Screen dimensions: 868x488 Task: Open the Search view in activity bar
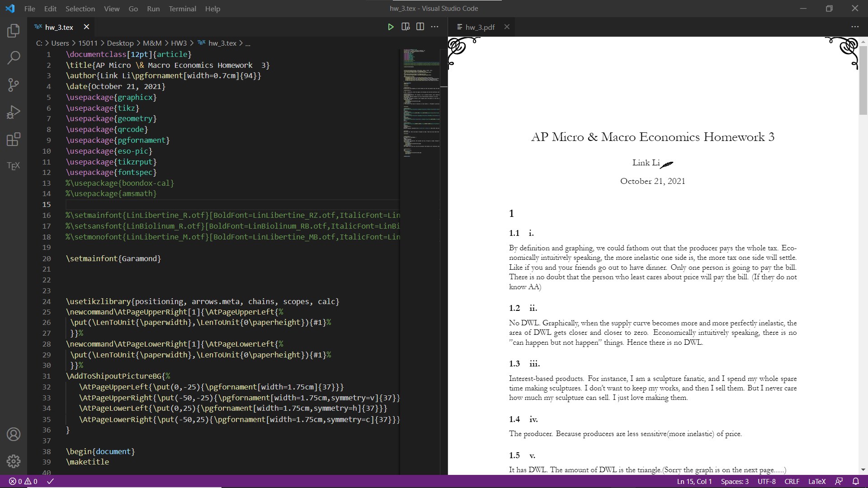[x=14, y=57]
